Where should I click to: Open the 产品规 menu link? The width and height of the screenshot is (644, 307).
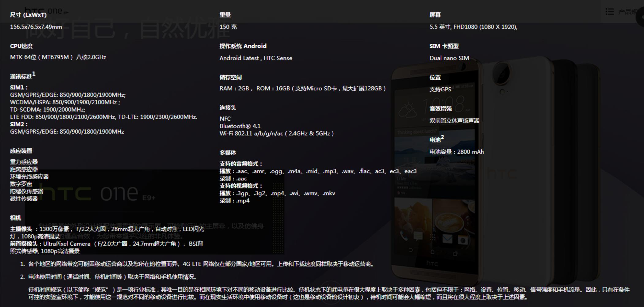(628, 12)
